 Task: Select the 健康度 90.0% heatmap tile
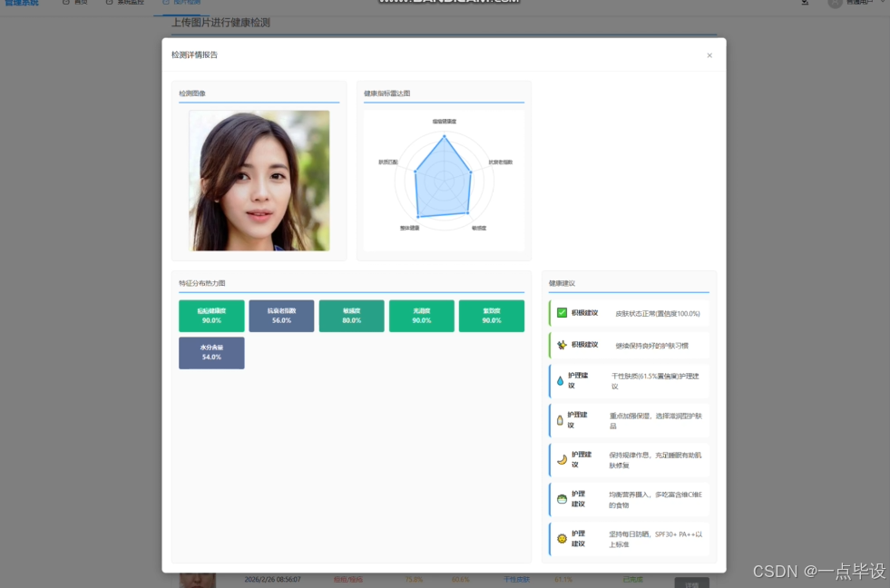[x=211, y=316]
